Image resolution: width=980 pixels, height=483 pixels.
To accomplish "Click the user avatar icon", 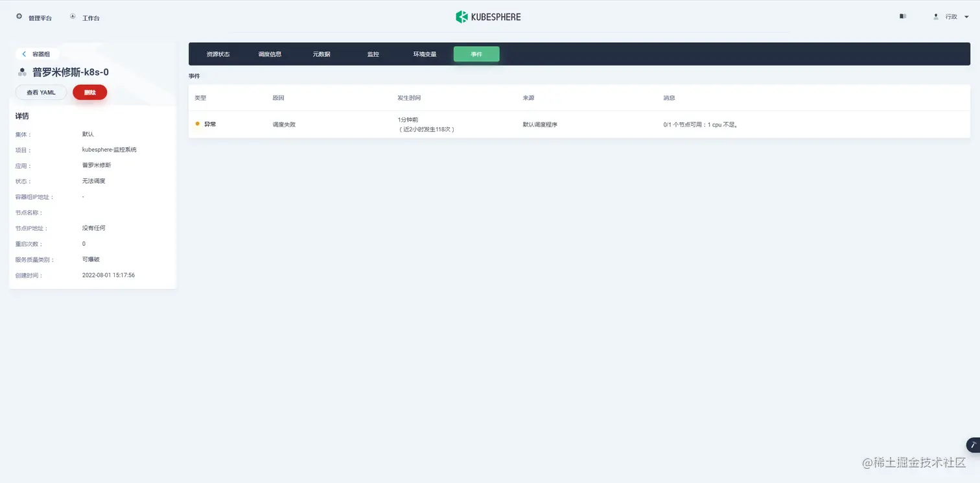I will (x=935, y=17).
